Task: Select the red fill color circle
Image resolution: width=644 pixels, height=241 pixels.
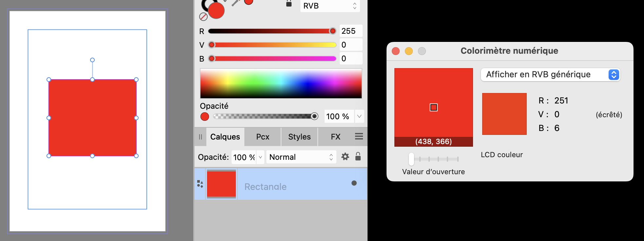Action: click(216, 10)
